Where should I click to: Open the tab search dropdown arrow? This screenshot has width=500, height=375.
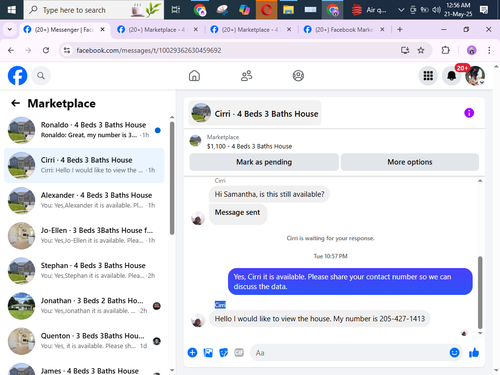10,29
